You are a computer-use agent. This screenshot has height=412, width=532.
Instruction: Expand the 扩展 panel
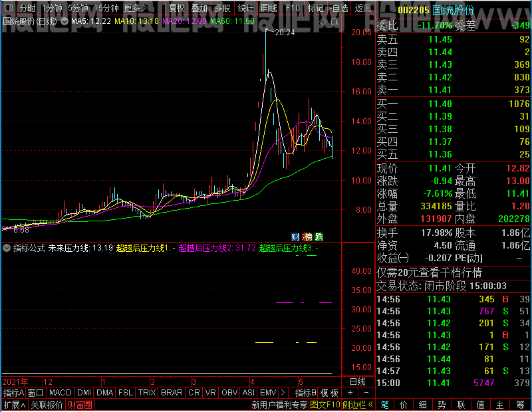point(15,405)
